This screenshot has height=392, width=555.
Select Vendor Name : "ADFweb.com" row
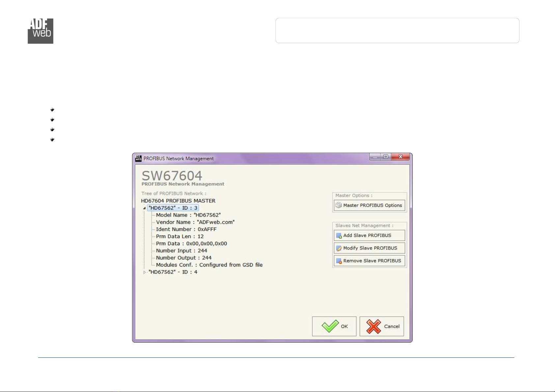tap(195, 222)
